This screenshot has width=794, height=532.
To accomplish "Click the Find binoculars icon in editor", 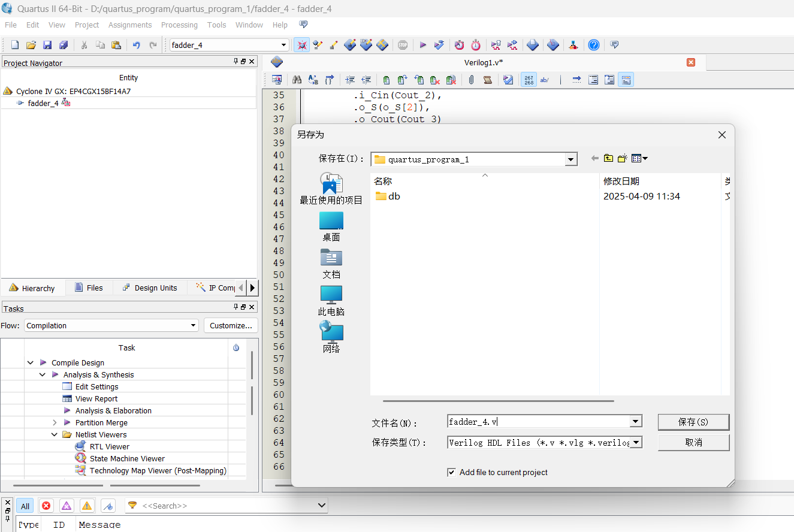I will point(297,80).
